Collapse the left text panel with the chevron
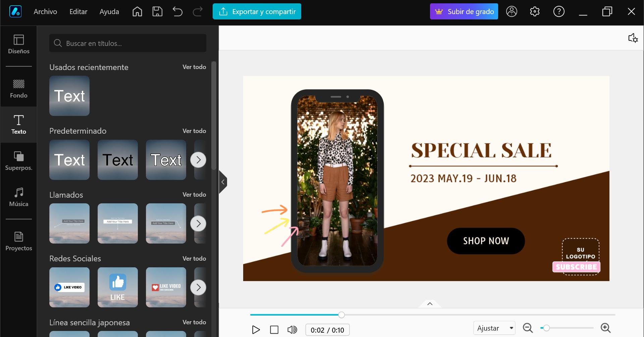This screenshot has width=644, height=337. pos(222,182)
